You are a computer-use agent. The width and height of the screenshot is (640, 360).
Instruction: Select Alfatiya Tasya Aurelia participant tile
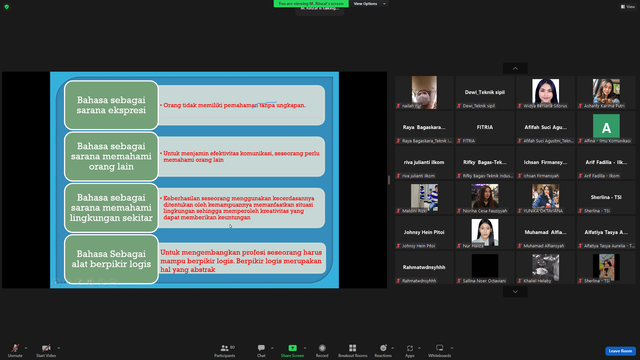[x=606, y=233]
